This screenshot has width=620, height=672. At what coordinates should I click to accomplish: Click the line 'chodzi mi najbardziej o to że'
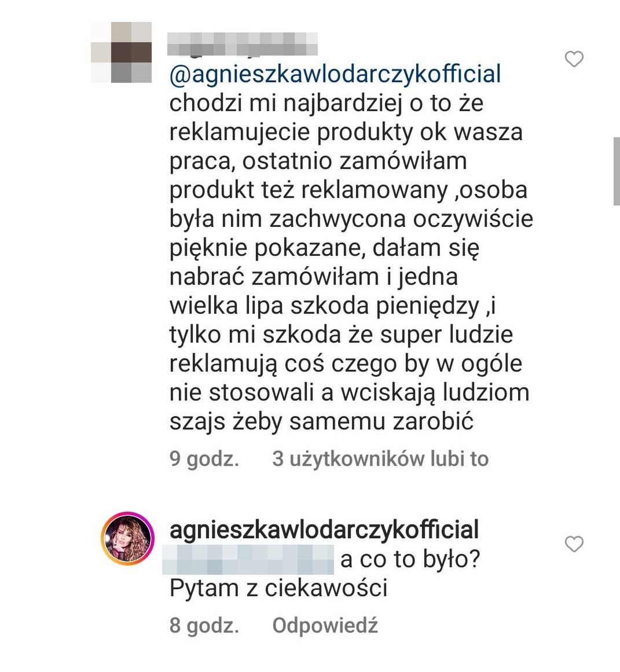point(326,104)
